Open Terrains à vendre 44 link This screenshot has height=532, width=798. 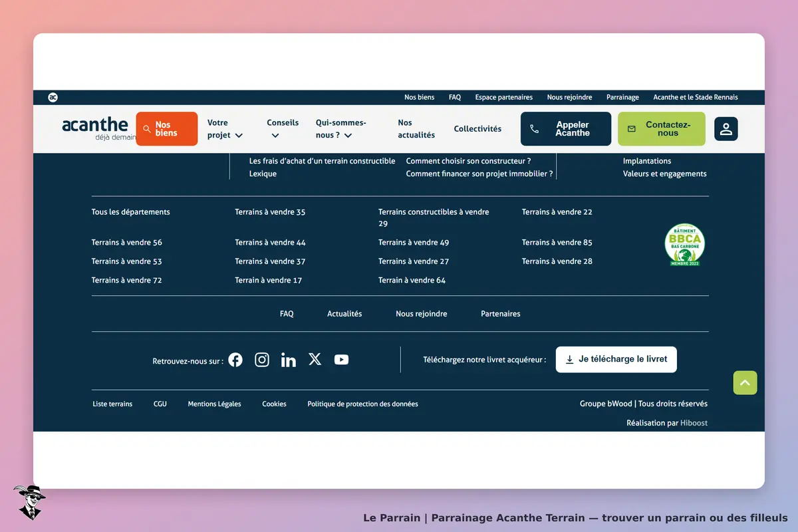[x=270, y=243]
